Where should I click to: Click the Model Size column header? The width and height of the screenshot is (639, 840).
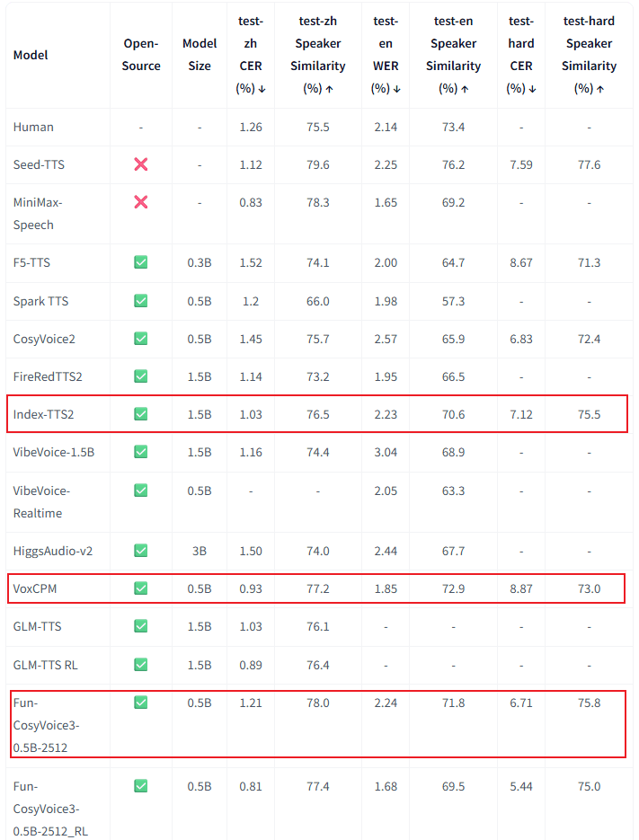200,55
